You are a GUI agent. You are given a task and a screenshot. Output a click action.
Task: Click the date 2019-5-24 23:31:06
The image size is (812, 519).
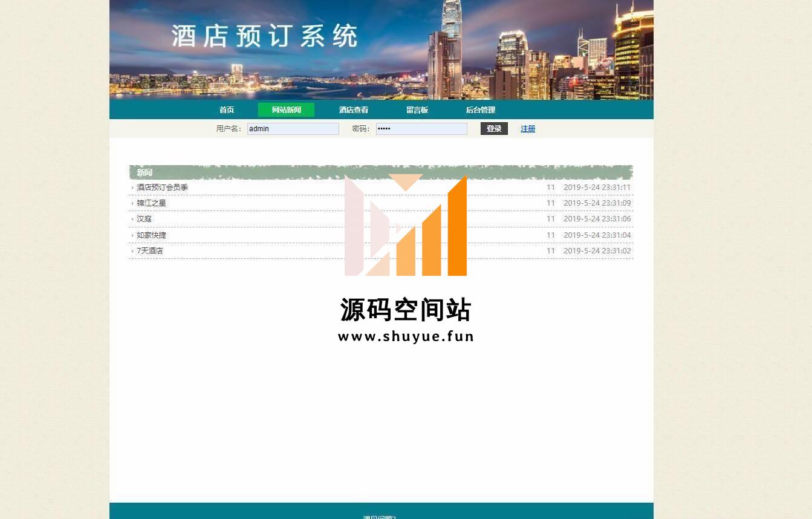[597, 219]
